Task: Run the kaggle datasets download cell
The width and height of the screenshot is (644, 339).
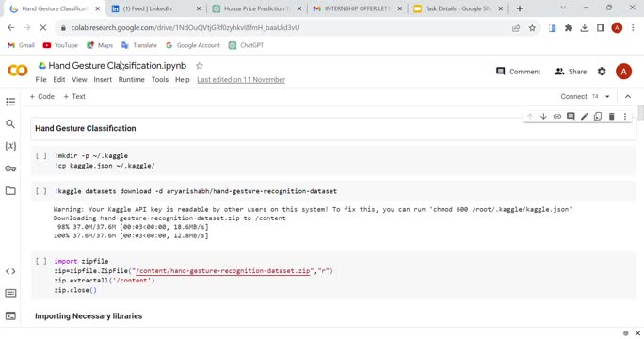Action: [41, 191]
